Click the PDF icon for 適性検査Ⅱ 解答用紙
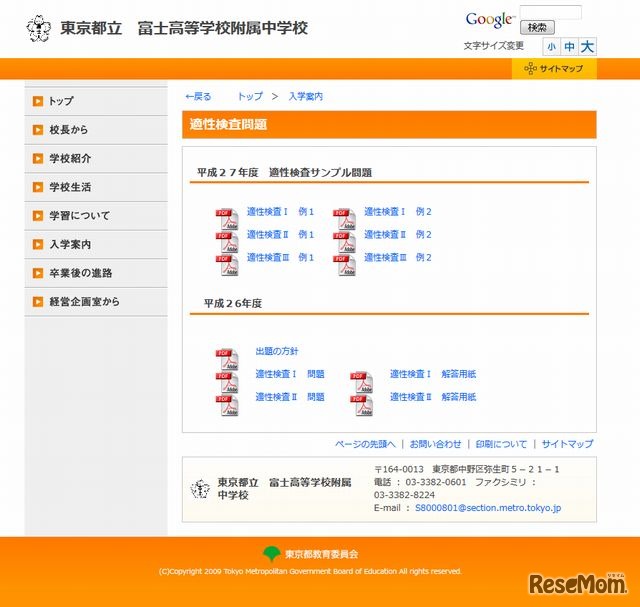 pyautogui.click(x=362, y=405)
